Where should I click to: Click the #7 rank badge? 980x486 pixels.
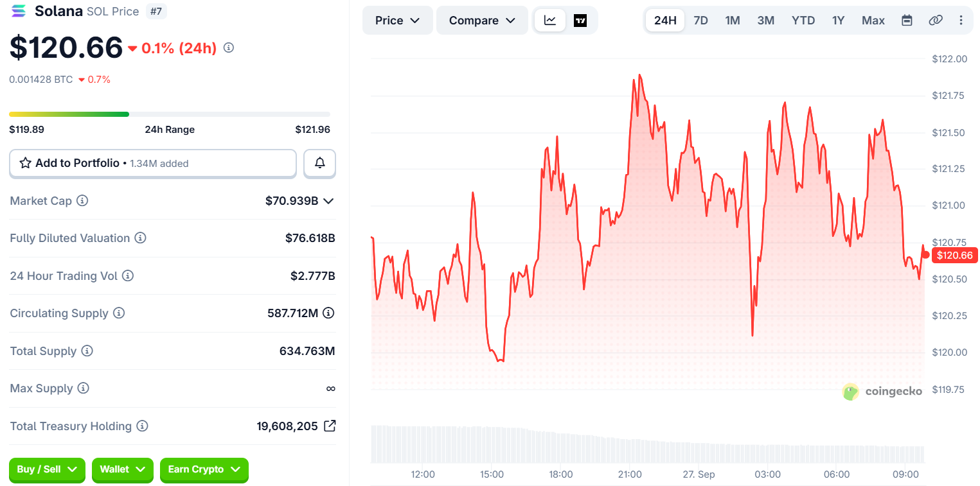(155, 11)
